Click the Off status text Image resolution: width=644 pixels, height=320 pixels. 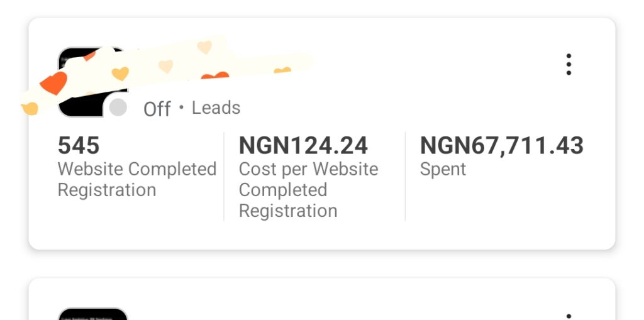point(157,109)
